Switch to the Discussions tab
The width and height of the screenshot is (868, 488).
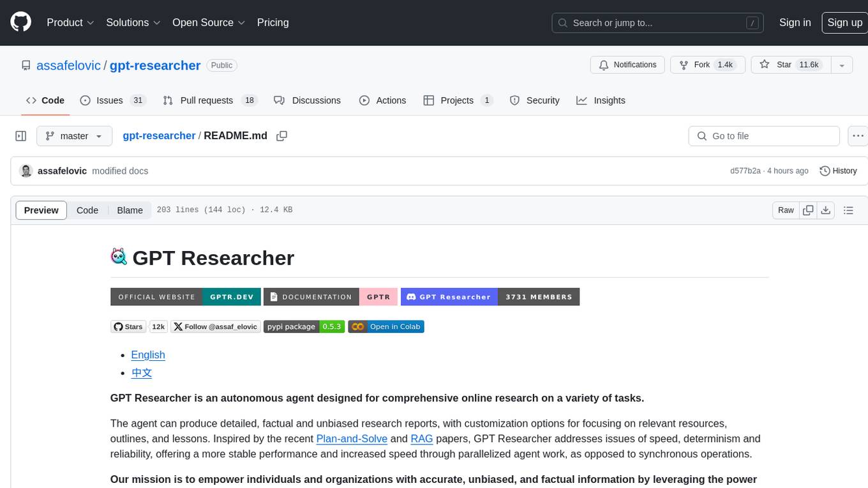point(307,100)
